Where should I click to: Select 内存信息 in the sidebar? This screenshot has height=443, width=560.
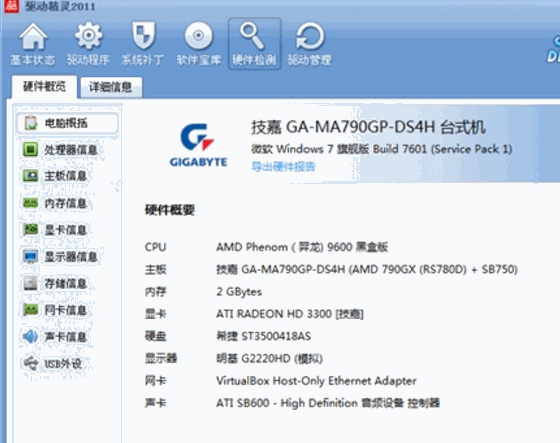(66, 203)
